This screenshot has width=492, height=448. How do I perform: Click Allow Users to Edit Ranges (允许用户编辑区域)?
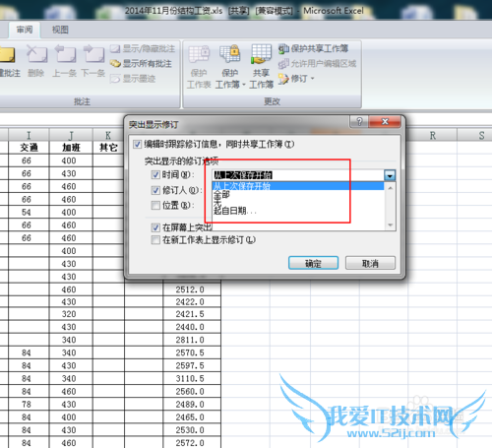click(317, 63)
